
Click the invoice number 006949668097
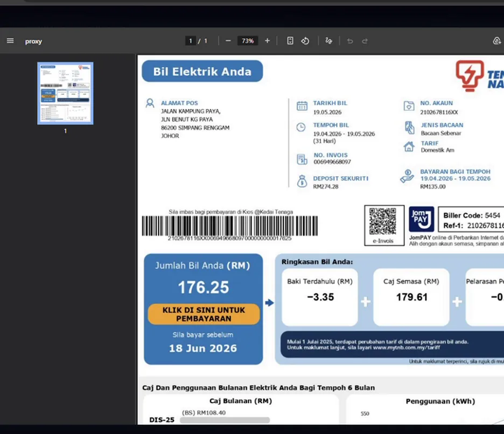pyautogui.click(x=332, y=162)
